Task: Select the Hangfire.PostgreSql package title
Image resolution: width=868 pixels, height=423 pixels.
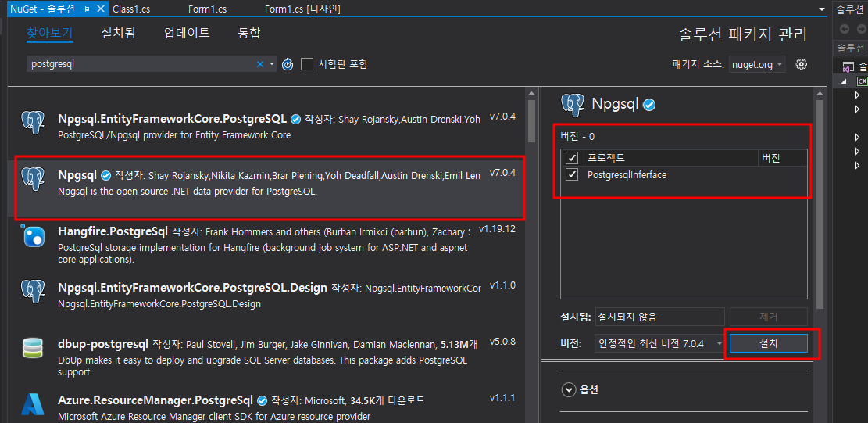Action: 113,231
